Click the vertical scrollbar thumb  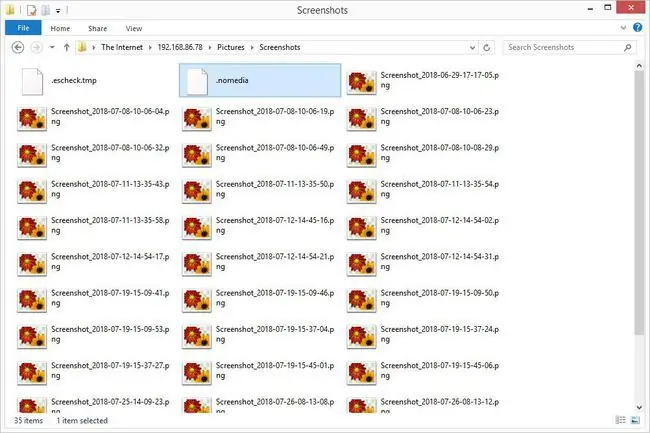tap(639, 202)
